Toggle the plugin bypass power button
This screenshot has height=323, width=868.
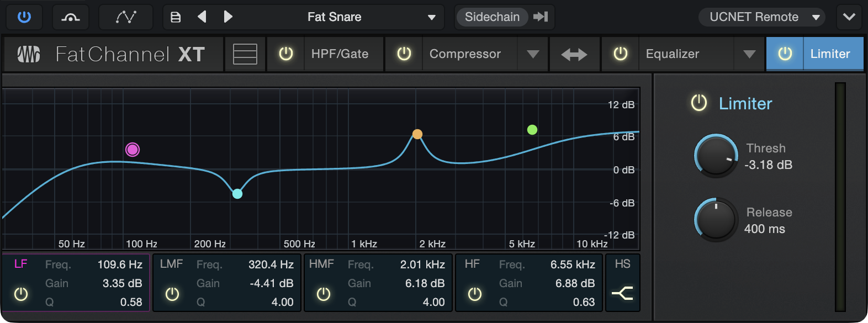tap(24, 17)
